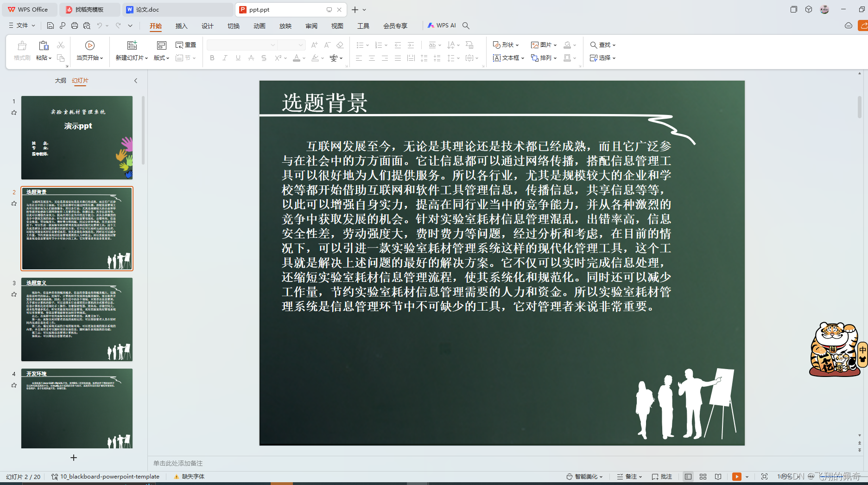Viewport: 868px width, 485px height.
Task: Click the Cut scissors icon
Action: [x=61, y=45]
